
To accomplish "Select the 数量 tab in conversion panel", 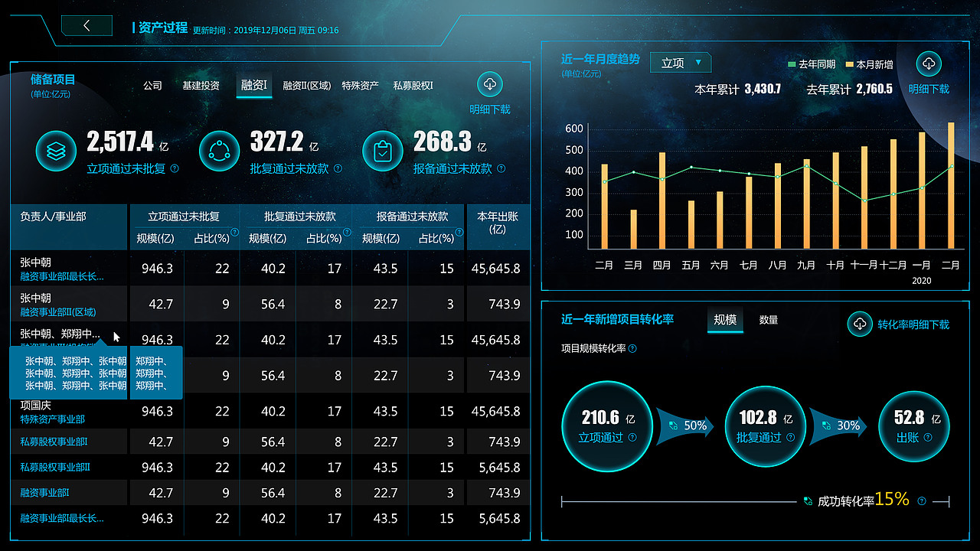I will pyautogui.click(x=769, y=320).
